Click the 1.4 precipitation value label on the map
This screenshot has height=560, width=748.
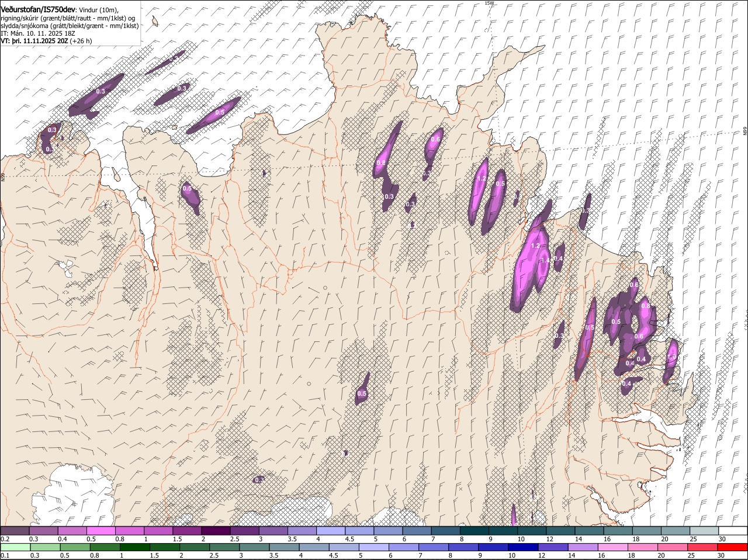click(546, 260)
